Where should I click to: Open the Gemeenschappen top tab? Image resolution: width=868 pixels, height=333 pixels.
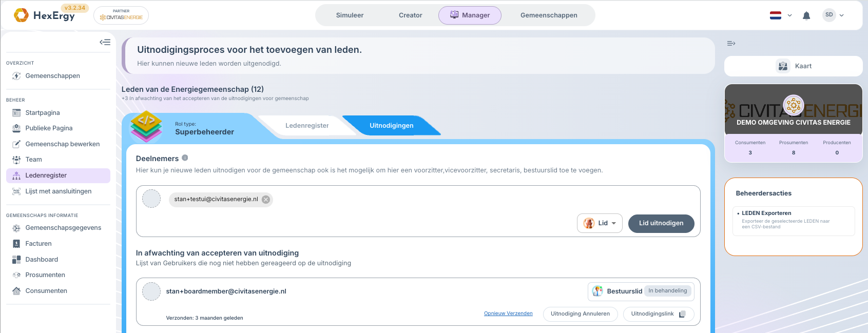549,15
